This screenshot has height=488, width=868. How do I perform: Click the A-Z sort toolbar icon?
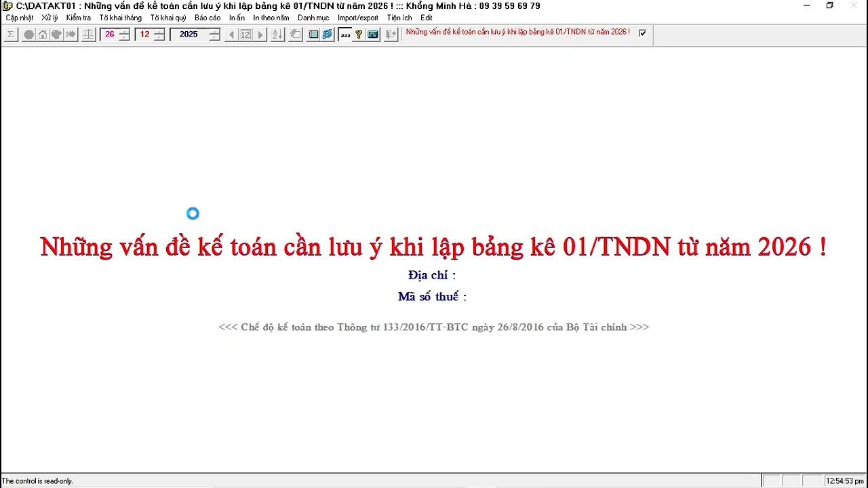coord(277,35)
